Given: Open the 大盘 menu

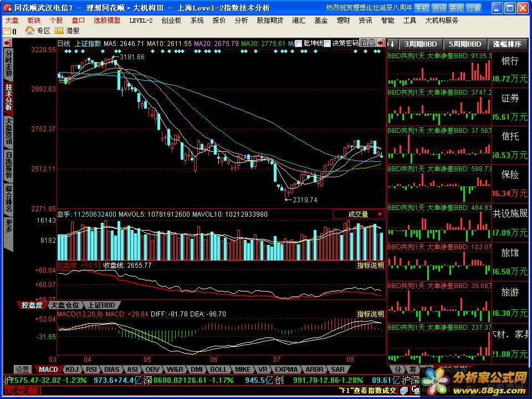Looking at the screenshot, I should coord(12,21).
